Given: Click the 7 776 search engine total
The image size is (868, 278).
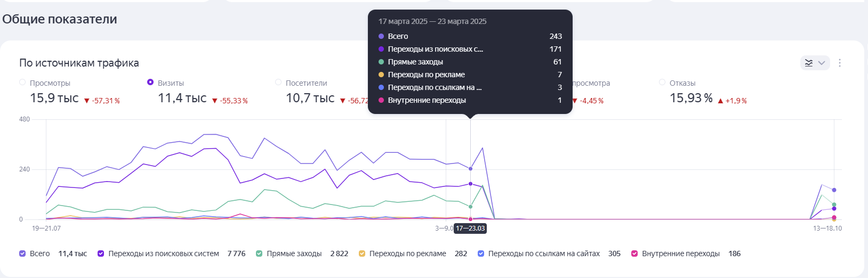Looking at the screenshot, I should (x=236, y=254).
